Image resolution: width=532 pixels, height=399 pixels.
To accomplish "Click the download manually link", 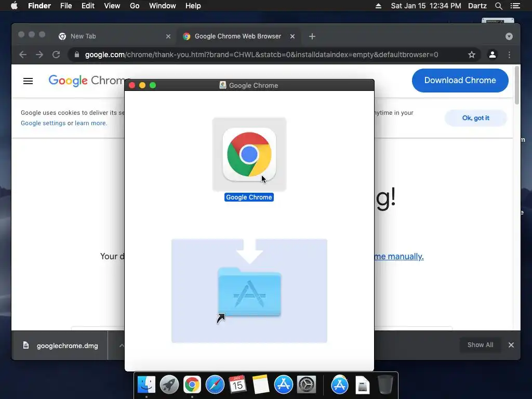I will [399, 257].
